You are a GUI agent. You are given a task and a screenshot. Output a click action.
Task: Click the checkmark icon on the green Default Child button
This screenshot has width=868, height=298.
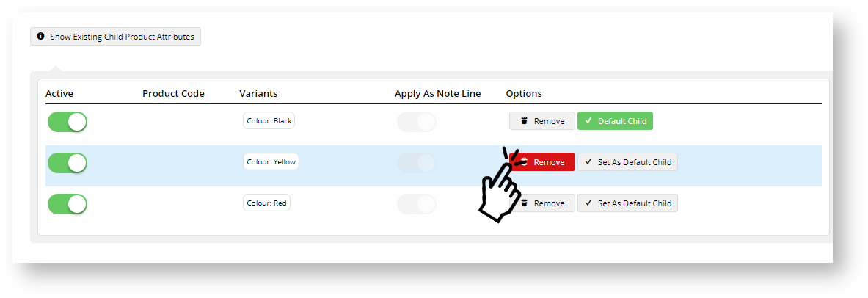tap(588, 121)
